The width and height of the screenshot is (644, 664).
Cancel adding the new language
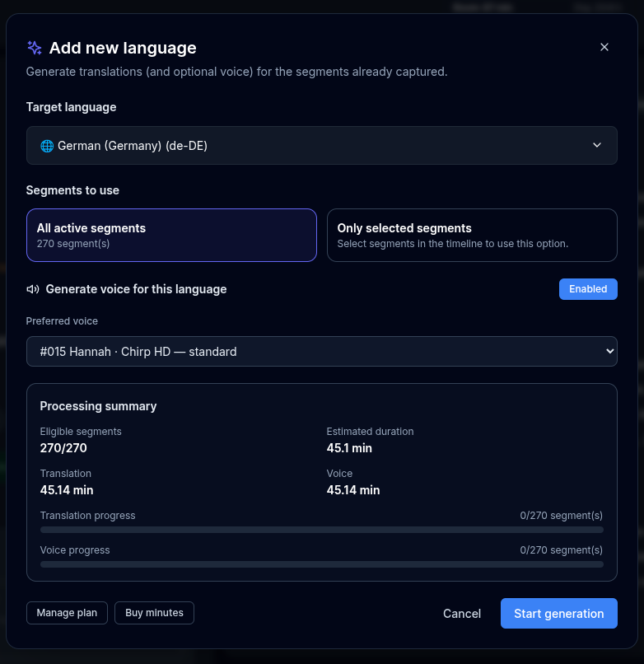[x=462, y=614]
